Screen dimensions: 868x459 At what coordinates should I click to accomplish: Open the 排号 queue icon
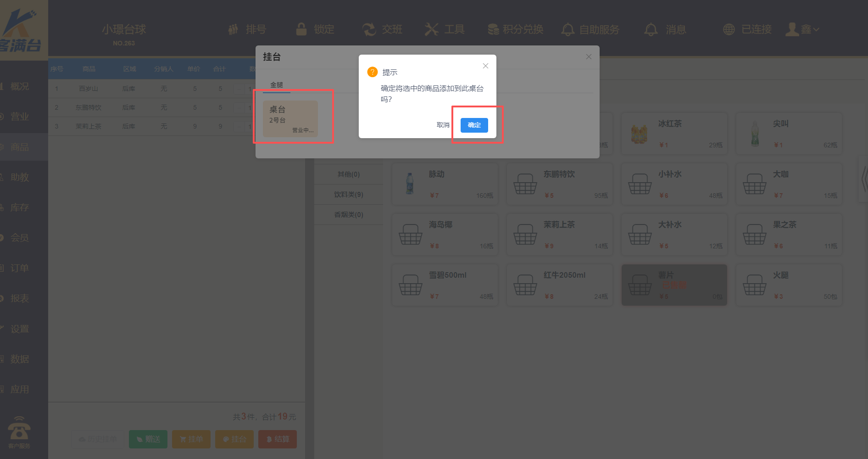pos(234,29)
